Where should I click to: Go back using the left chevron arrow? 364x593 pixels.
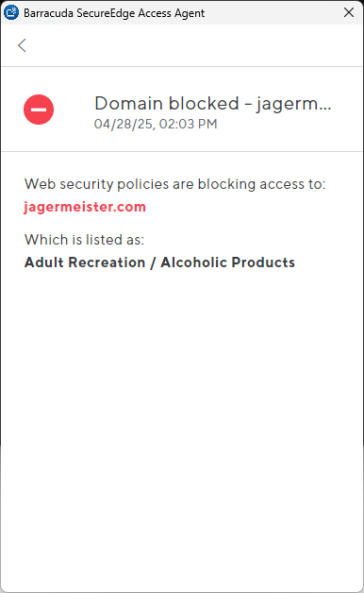[22, 45]
